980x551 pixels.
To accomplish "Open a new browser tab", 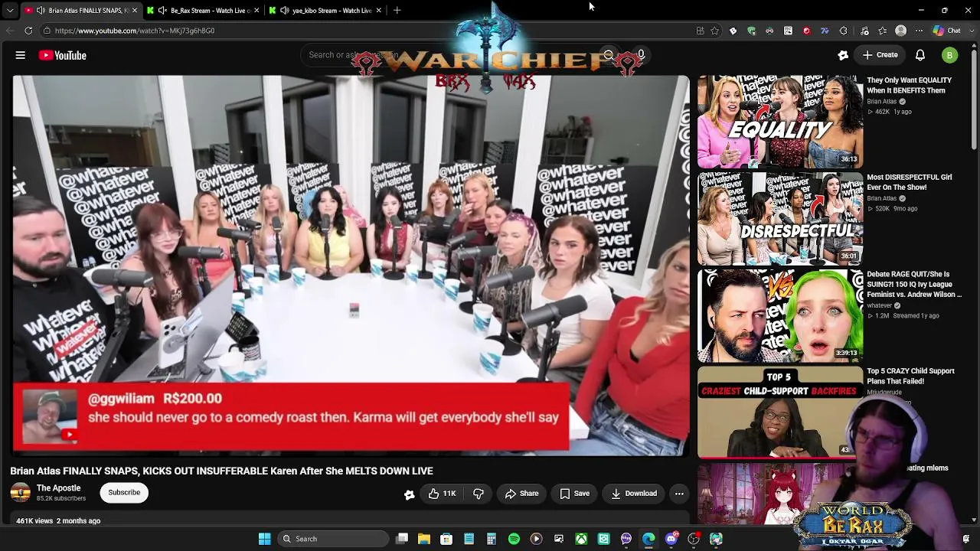I will [x=397, y=11].
